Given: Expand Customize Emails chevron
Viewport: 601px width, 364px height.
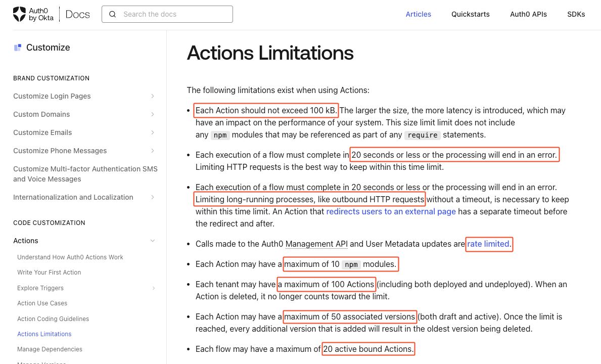Looking at the screenshot, I should 153,132.
